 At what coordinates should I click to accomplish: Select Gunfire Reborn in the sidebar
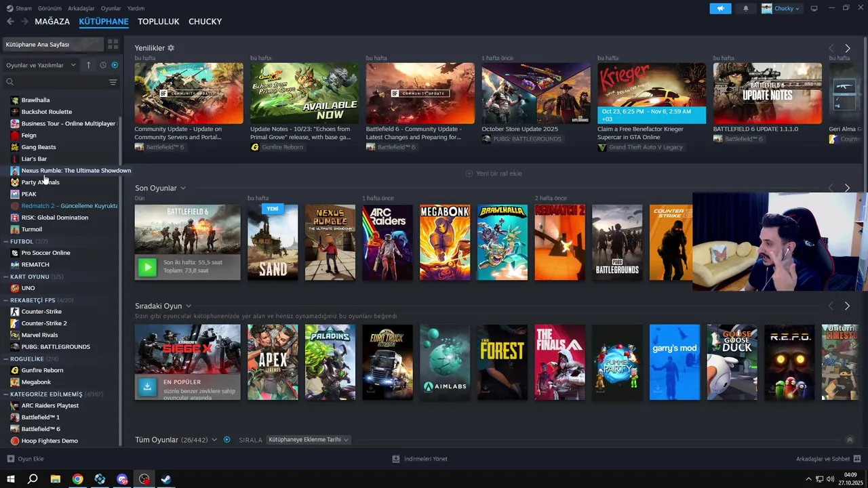[x=42, y=370]
